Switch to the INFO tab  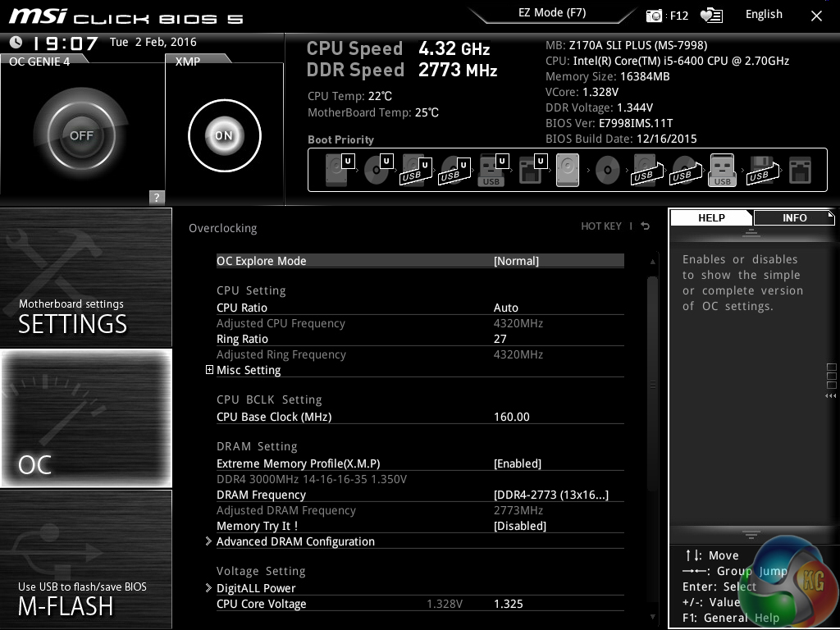[x=793, y=217]
